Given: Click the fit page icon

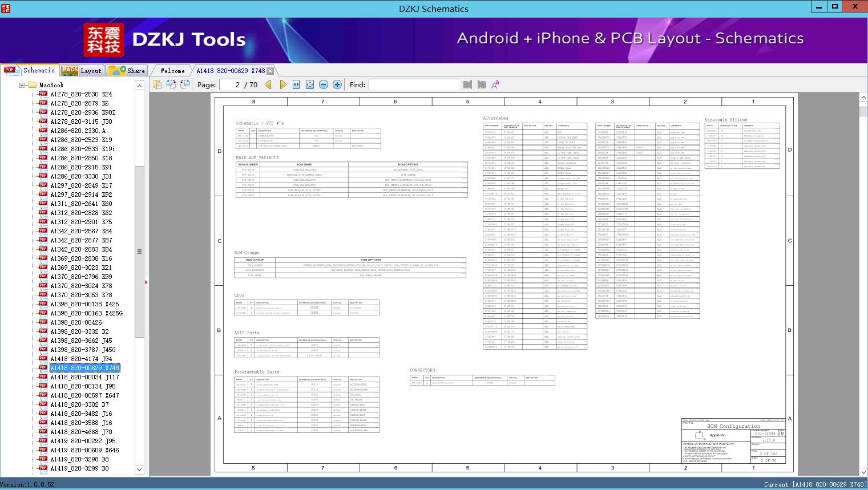Looking at the screenshot, I should 310,84.
